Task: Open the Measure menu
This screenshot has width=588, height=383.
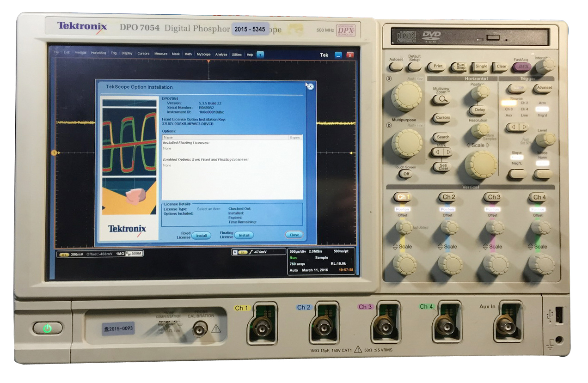Action: 161,54
